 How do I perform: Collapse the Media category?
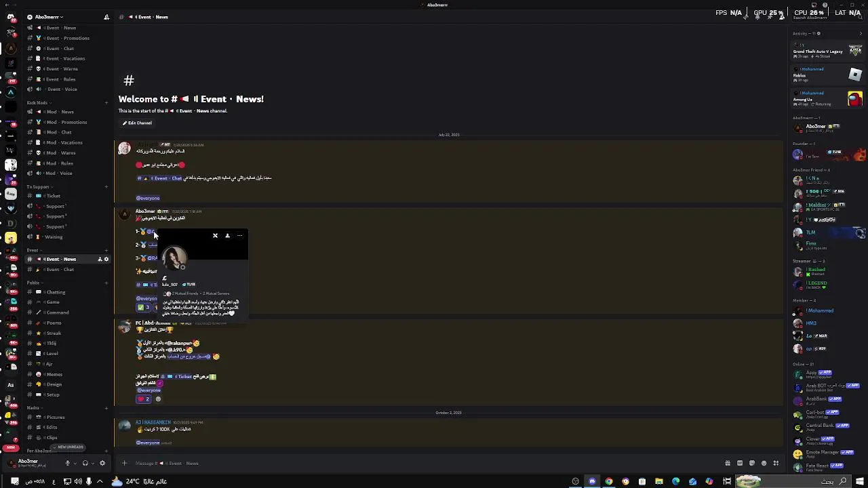(33, 408)
